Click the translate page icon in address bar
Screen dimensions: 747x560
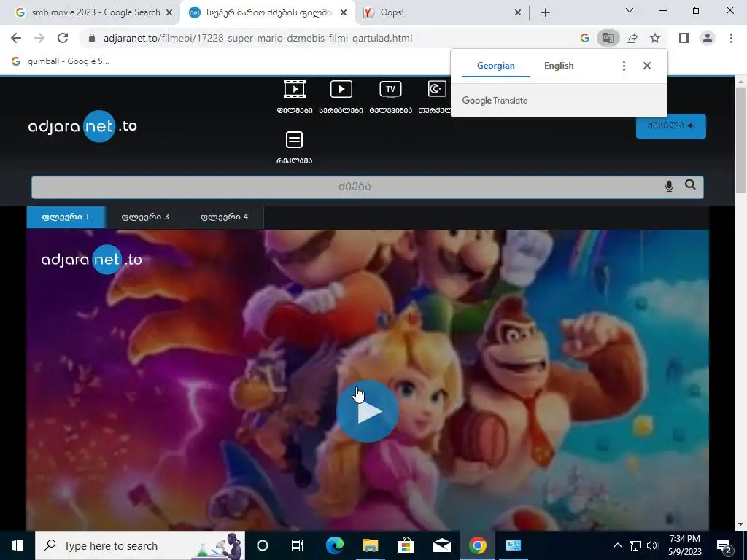[x=608, y=38]
